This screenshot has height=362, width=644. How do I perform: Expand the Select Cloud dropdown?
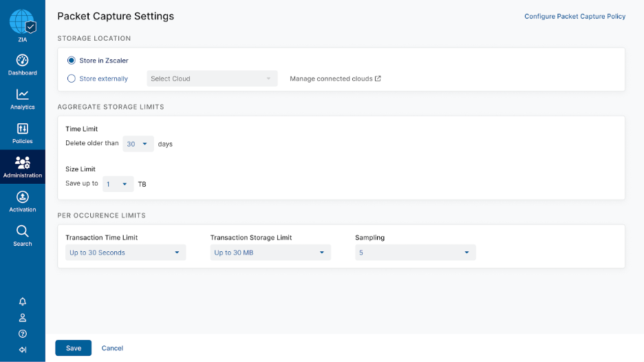(x=212, y=78)
